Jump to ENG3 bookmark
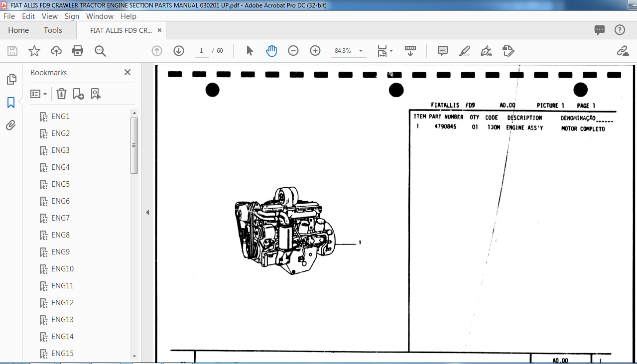 coord(60,150)
